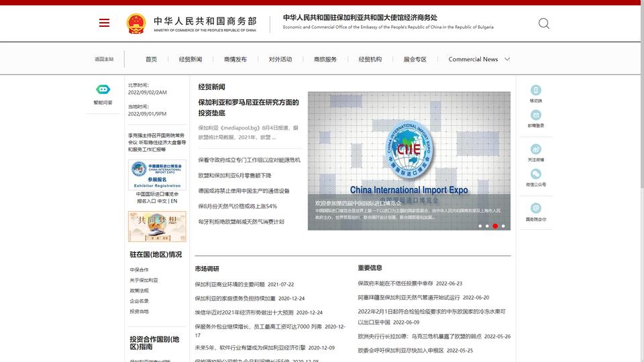Click the 邮箱登录 mail icon
644x362 pixels.
(x=535, y=115)
